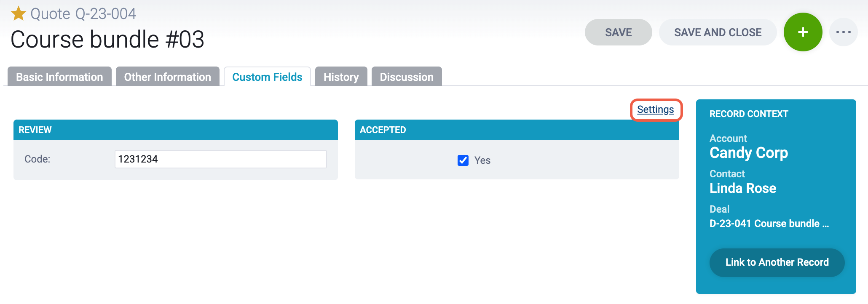Click the SAVE AND CLOSE button
Image resolution: width=868 pixels, height=304 pixels.
pos(718,32)
